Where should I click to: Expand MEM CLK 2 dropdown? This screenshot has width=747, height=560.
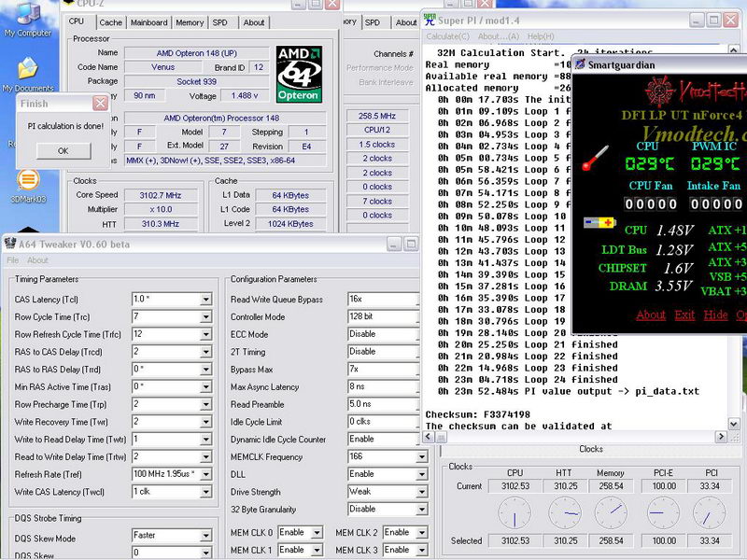pos(422,533)
